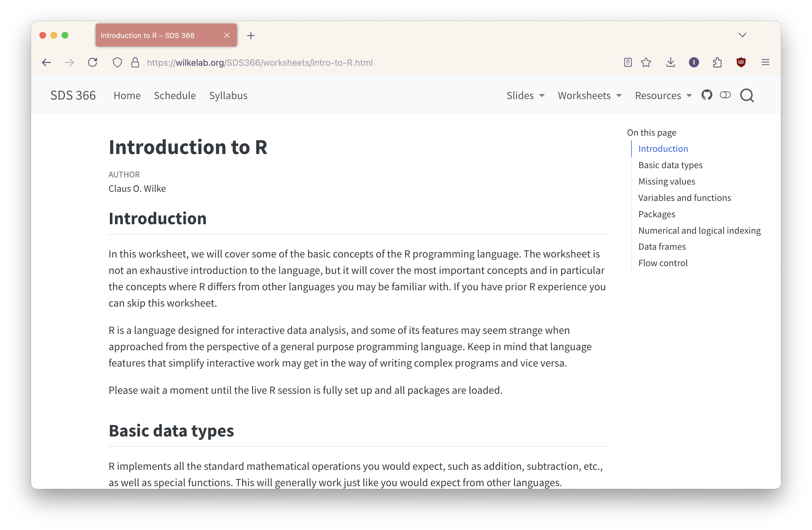Open the list all tabs chevron
The height and width of the screenshot is (530, 812).
click(742, 35)
